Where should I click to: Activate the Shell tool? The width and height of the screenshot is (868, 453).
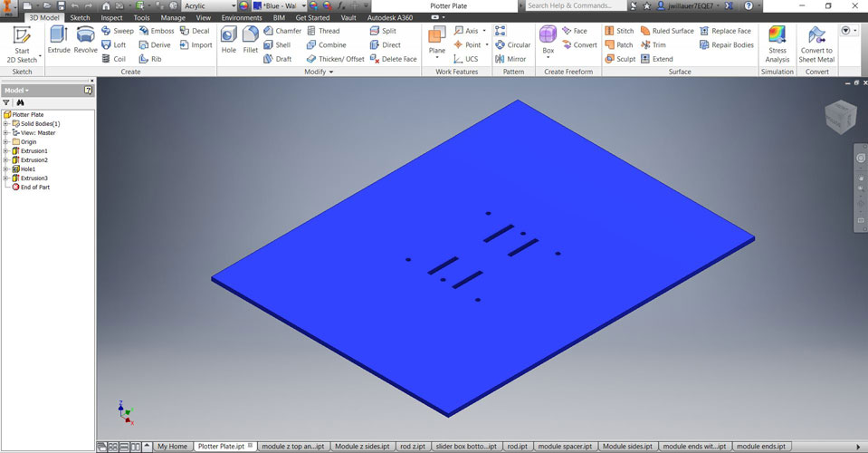[x=277, y=45]
